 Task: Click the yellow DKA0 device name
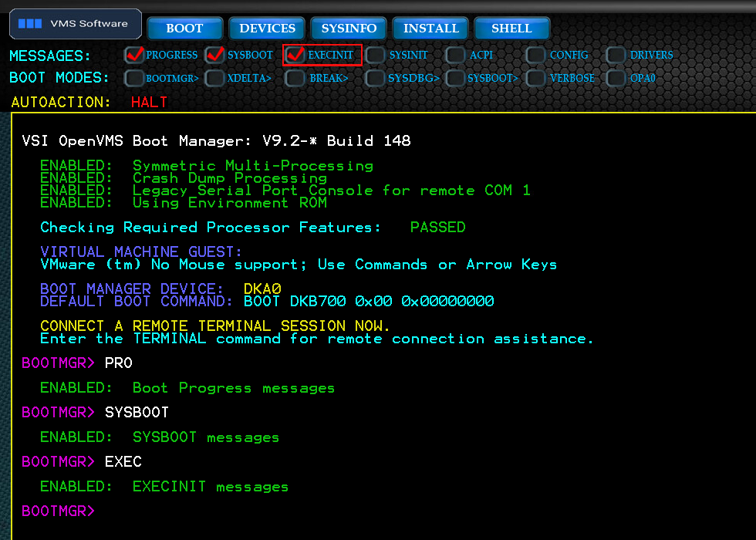pyautogui.click(x=262, y=289)
